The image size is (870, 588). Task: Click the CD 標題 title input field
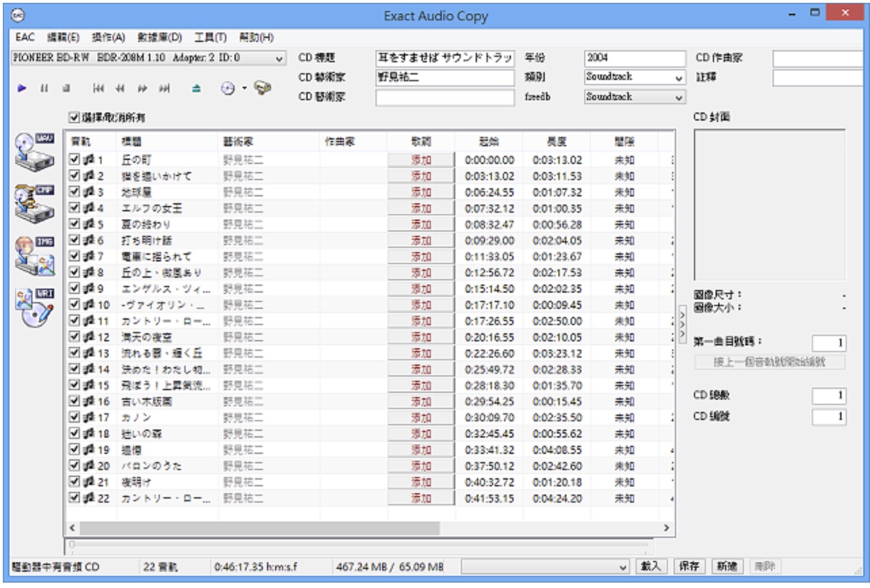click(x=445, y=58)
